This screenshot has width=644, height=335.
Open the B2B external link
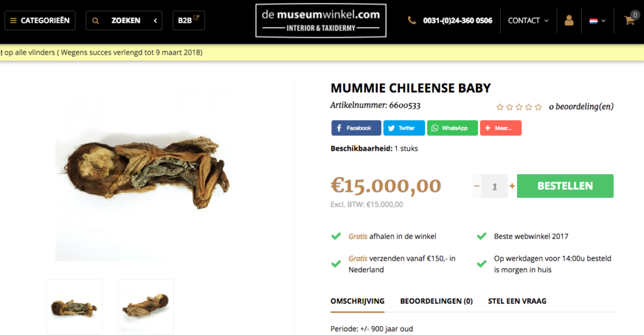click(188, 20)
